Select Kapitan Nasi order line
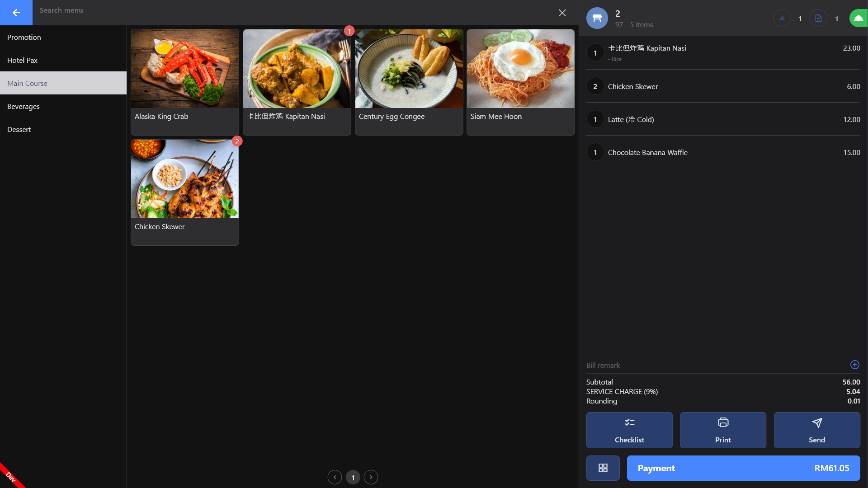The height and width of the screenshot is (488, 868). tap(723, 53)
